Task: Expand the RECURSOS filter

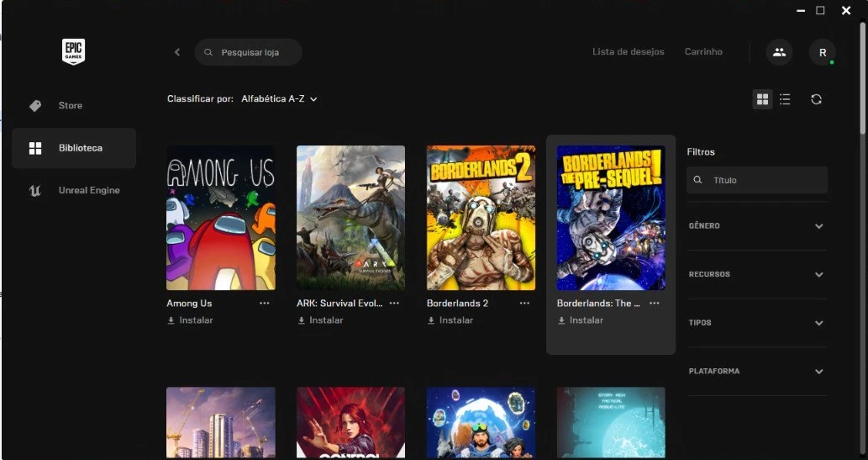Action: [757, 274]
